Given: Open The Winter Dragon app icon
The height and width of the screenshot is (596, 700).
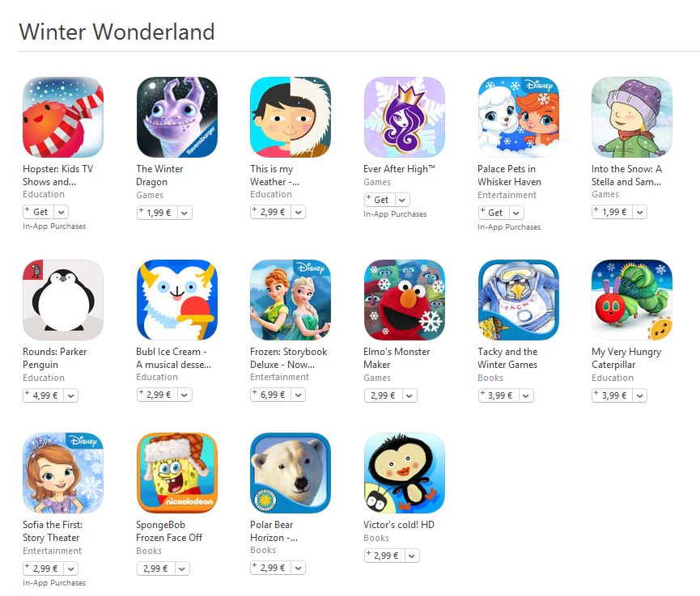Looking at the screenshot, I should 176,117.
